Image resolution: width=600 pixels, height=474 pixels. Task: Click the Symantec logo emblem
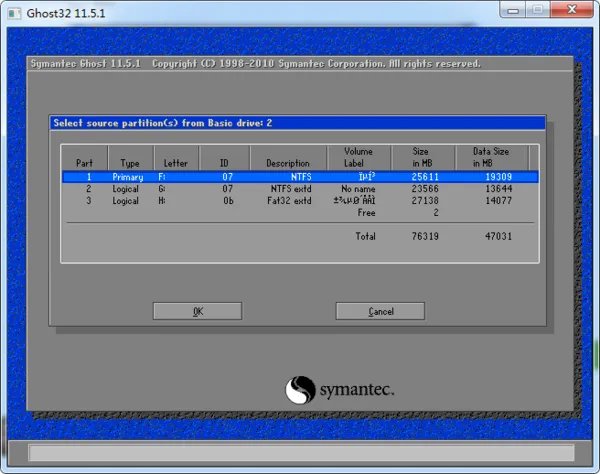(302, 390)
